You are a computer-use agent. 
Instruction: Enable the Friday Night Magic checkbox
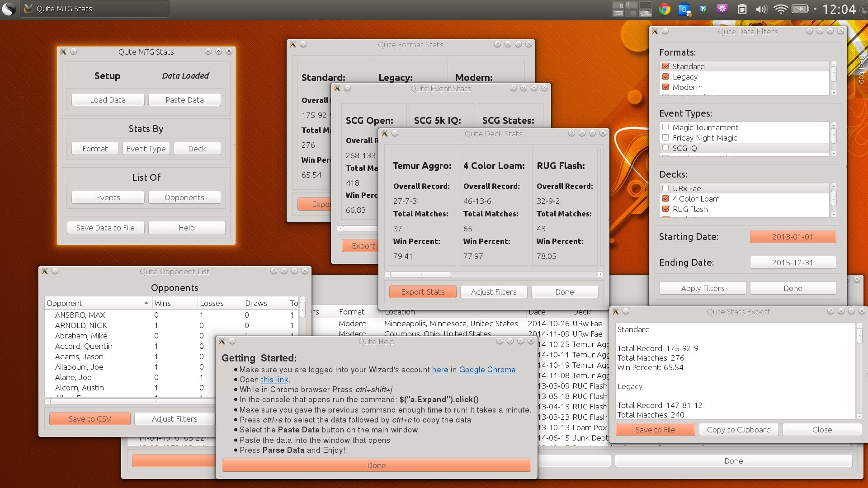[665, 138]
